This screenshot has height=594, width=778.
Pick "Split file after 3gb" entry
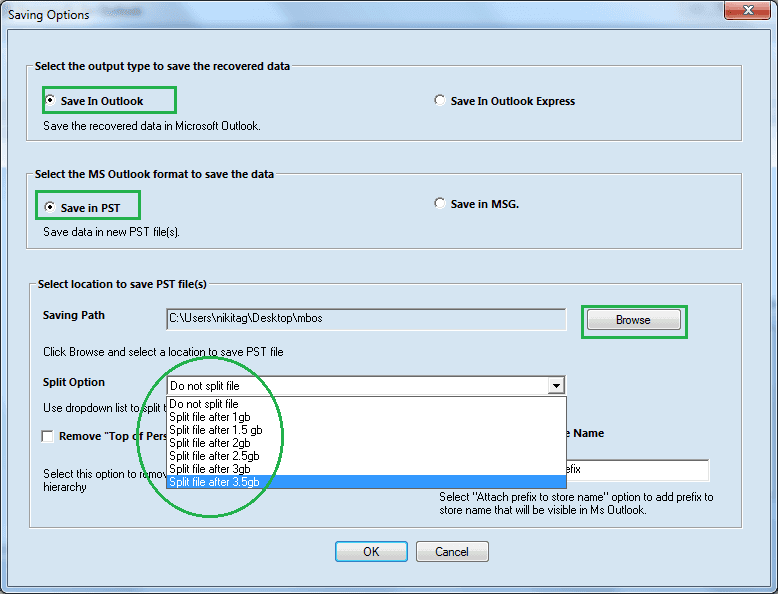click(366, 468)
